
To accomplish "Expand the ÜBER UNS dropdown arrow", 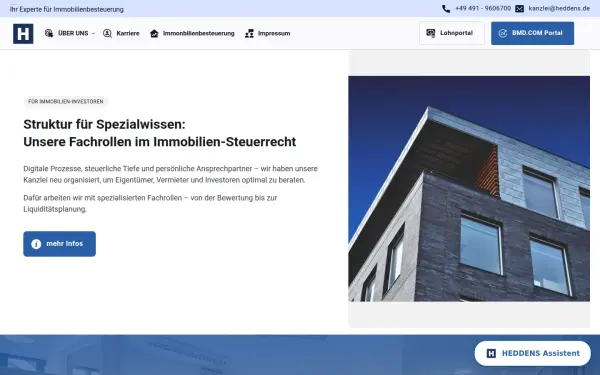I will [93, 34].
